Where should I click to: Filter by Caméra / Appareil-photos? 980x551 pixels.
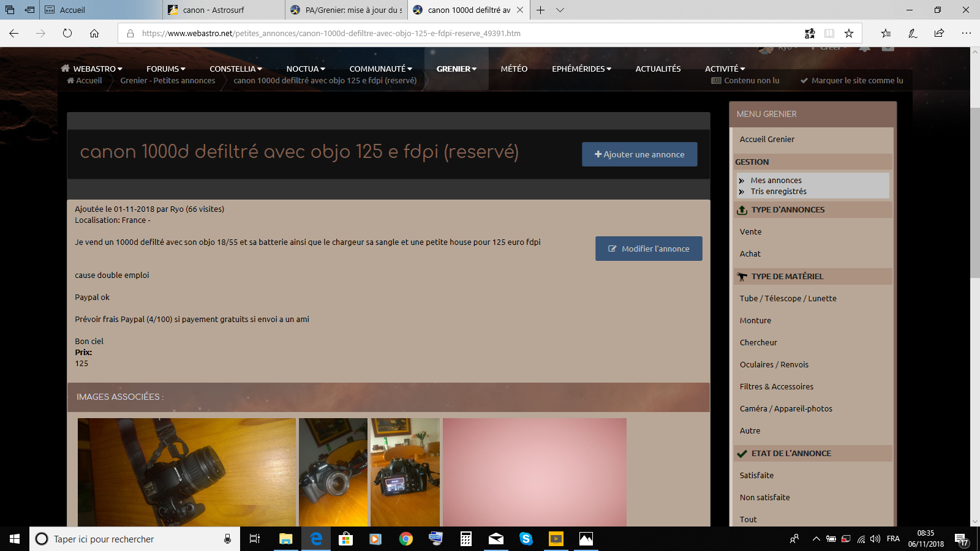coord(786,408)
